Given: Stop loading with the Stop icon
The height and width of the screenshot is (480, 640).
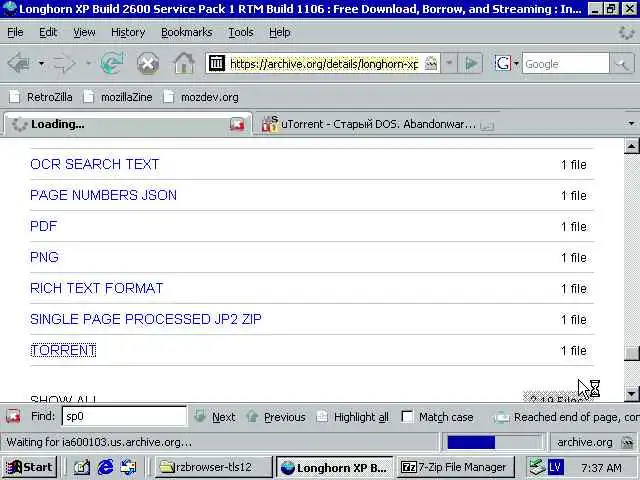Looking at the screenshot, I should [148, 64].
